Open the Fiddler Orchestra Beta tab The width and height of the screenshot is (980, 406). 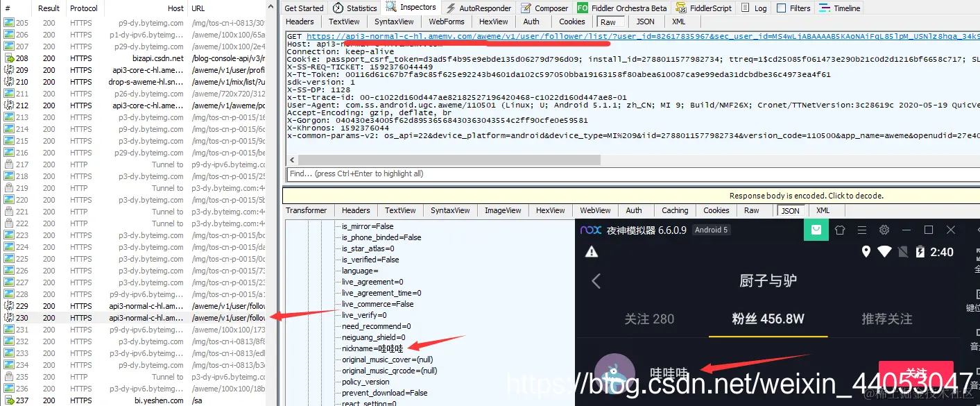pyautogui.click(x=621, y=8)
